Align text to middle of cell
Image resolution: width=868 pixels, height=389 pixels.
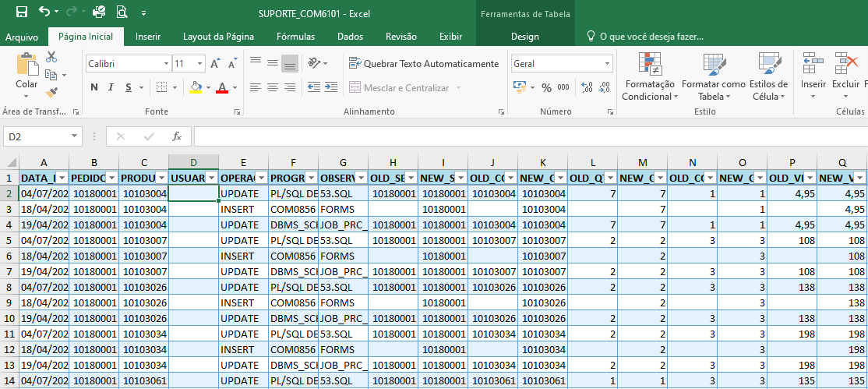[x=273, y=63]
